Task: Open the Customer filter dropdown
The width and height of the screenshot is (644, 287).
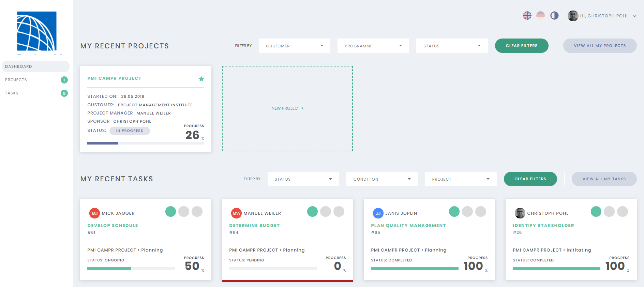Action: pyautogui.click(x=295, y=46)
